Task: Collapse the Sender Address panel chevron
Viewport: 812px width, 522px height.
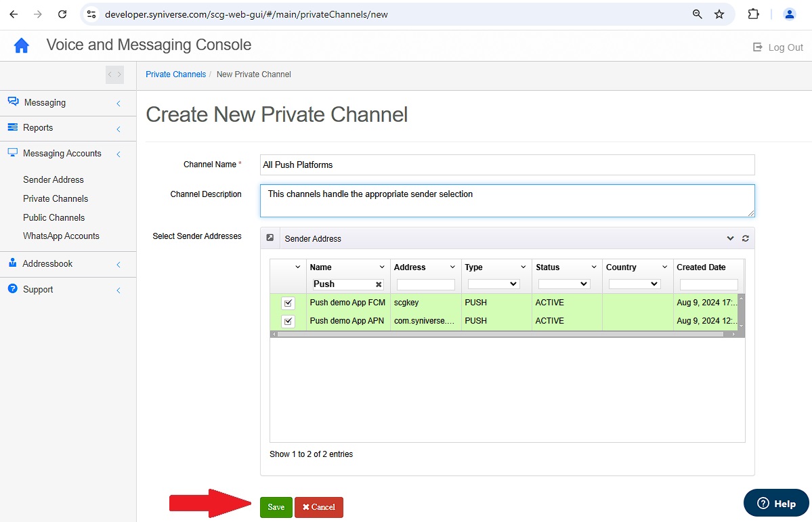Action: tap(730, 238)
